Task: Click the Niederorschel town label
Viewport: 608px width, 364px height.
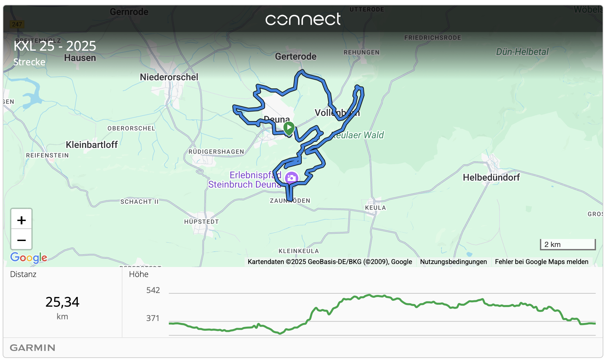Action: (169, 77)
